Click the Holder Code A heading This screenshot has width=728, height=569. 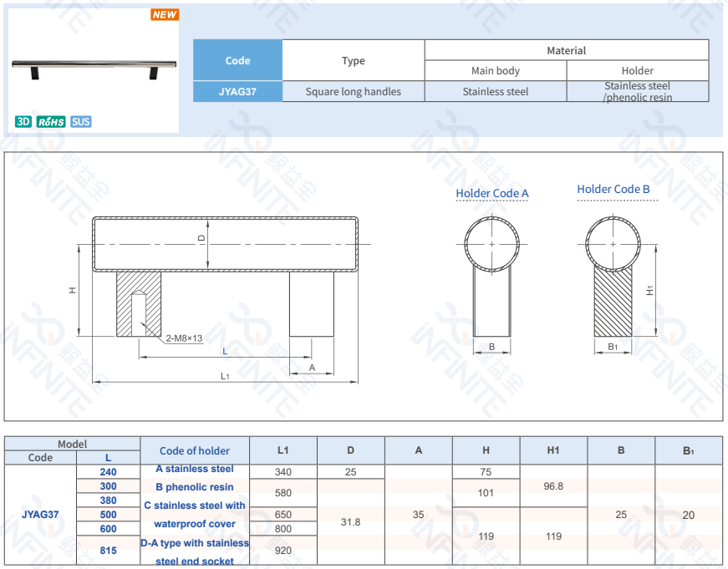(491, 193)
